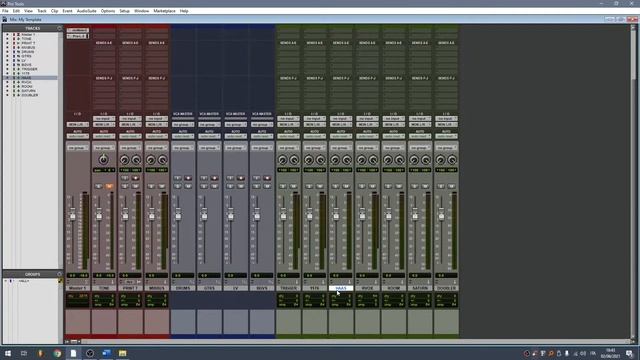Open the DOUBLER no group dropdown
This screenshot has height=360, width=640.
(x=446, y=148)
